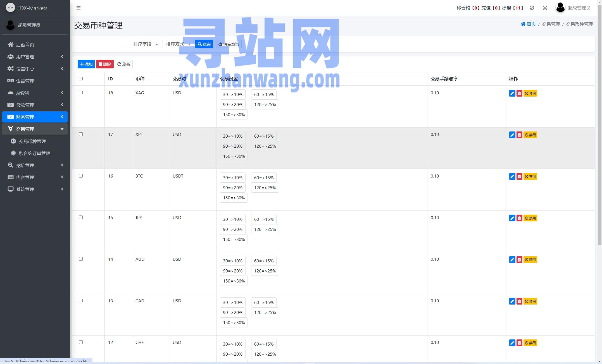The image size is (602, 364).
Task: Click the hamburger sidebar toggle icon
Action: pyautogui.click(x=78, y=8)
